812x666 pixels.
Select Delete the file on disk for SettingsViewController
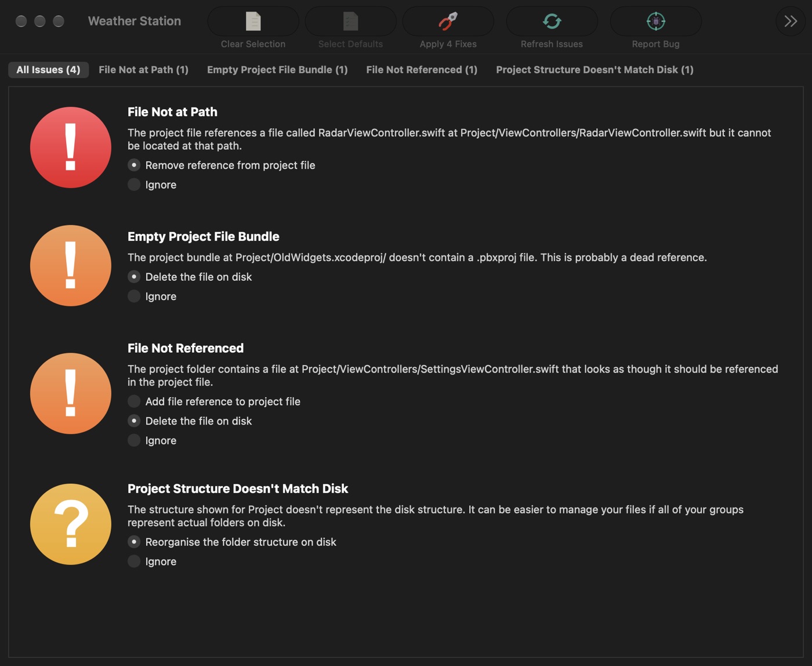(134, 421)
